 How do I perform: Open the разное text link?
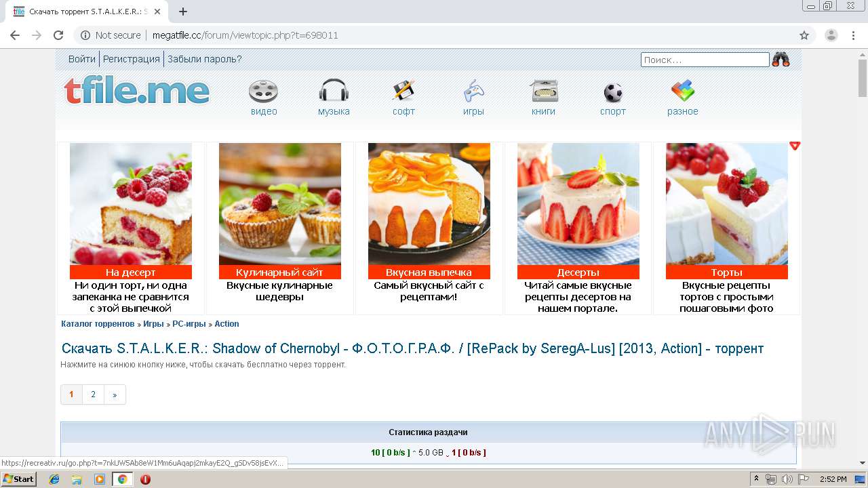(x=683, y=112)
